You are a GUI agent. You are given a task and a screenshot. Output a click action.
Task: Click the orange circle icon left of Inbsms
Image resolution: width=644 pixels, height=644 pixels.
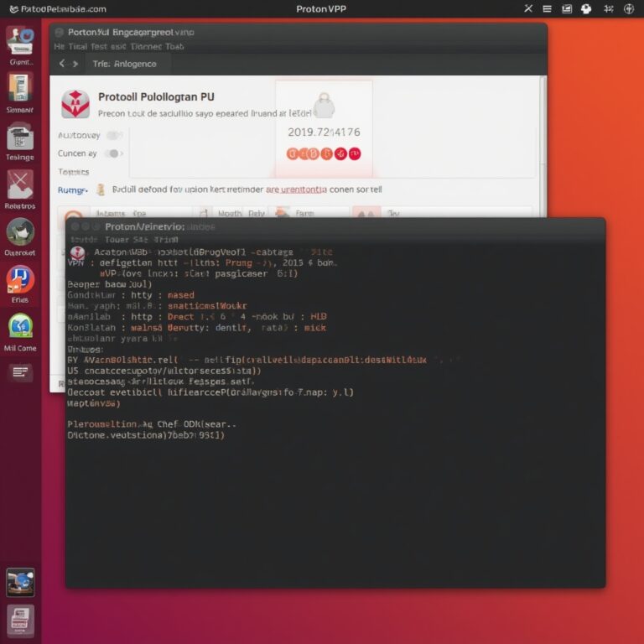(x=73, y=215)
